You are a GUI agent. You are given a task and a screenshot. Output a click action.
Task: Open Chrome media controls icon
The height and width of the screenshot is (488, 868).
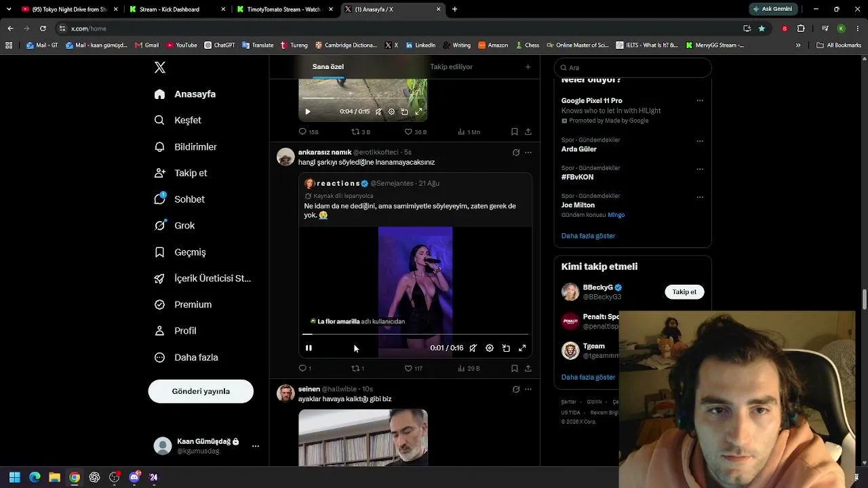tap(825, 28)
